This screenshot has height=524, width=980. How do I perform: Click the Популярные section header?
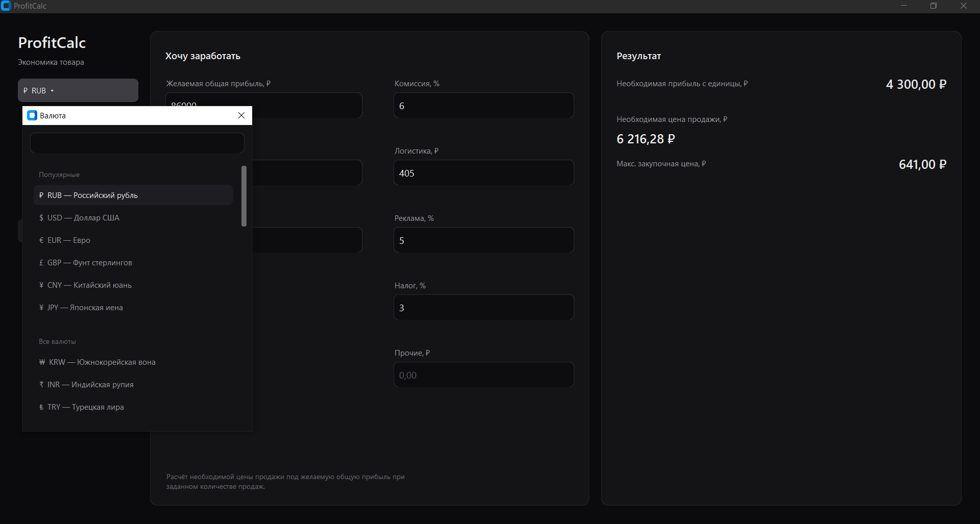coord(59,174)
